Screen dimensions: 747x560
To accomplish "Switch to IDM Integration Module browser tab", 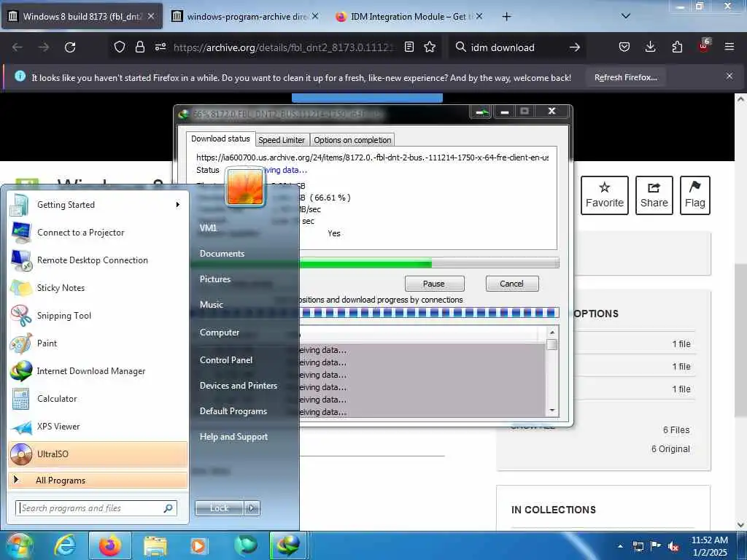I will pyautogui.click(x=409, y=17).
